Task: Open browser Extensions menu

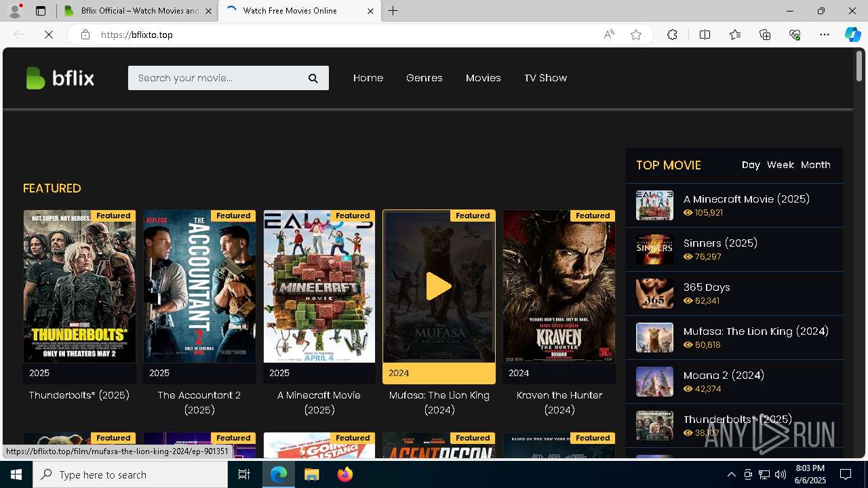Action: 672,35
